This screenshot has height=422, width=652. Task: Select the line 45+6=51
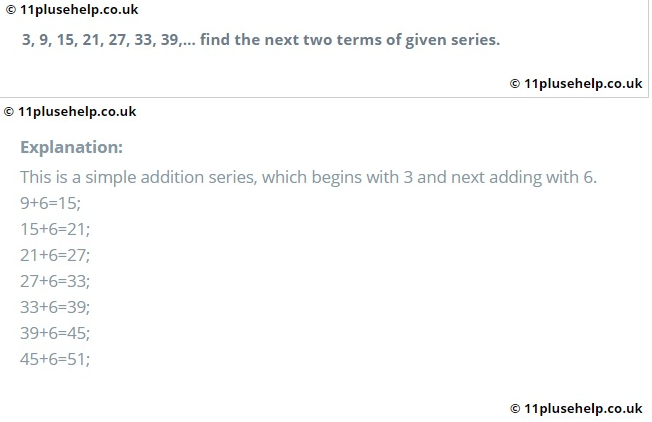(55, 359)
